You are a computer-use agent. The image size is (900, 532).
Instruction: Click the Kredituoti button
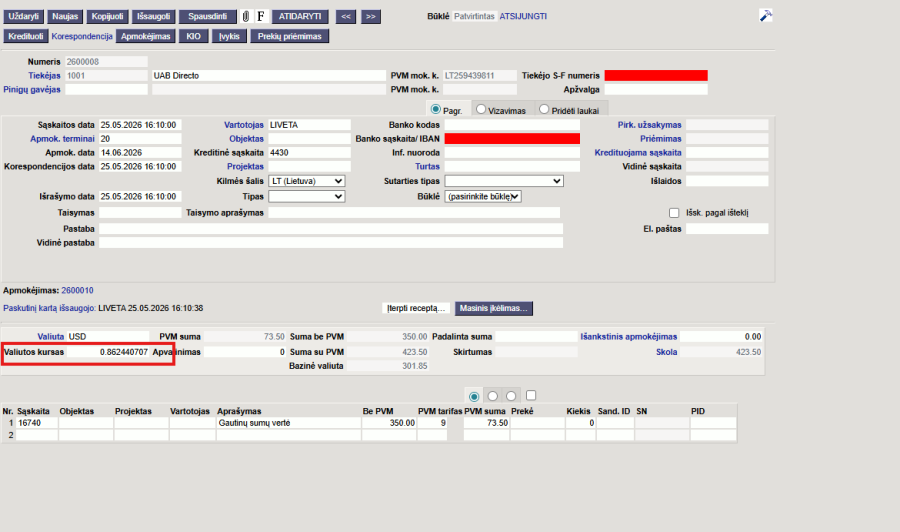(x=26, y=36)
